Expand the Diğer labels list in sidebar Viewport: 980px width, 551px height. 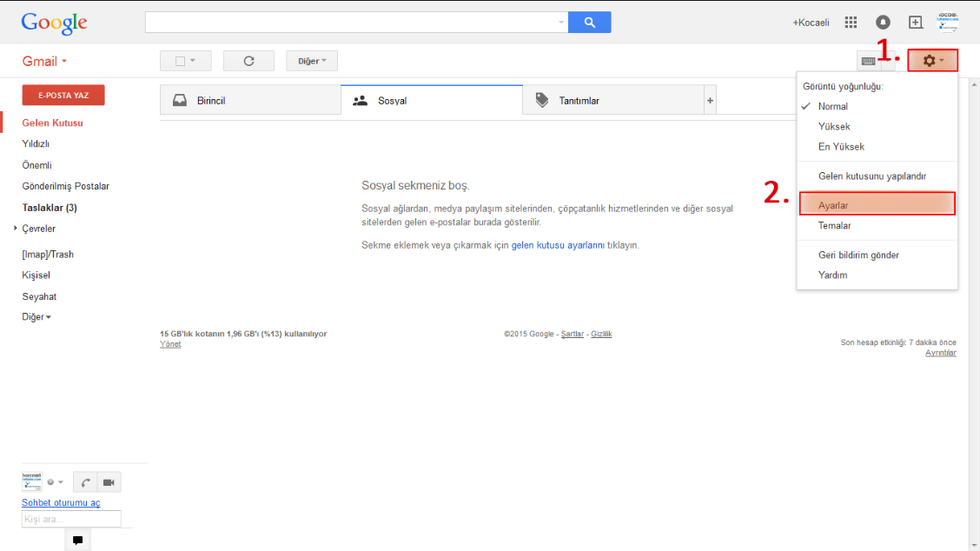coord(36,317)
